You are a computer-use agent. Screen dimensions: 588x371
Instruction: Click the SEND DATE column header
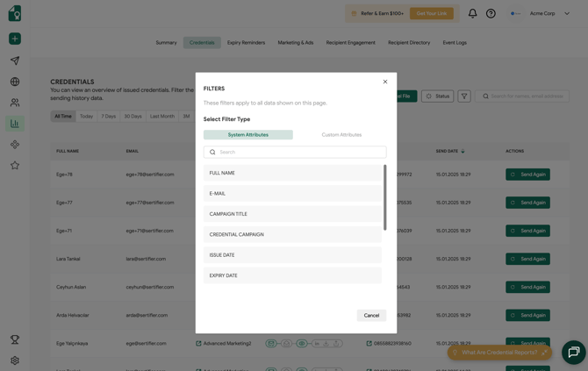[x=447, y=151]
